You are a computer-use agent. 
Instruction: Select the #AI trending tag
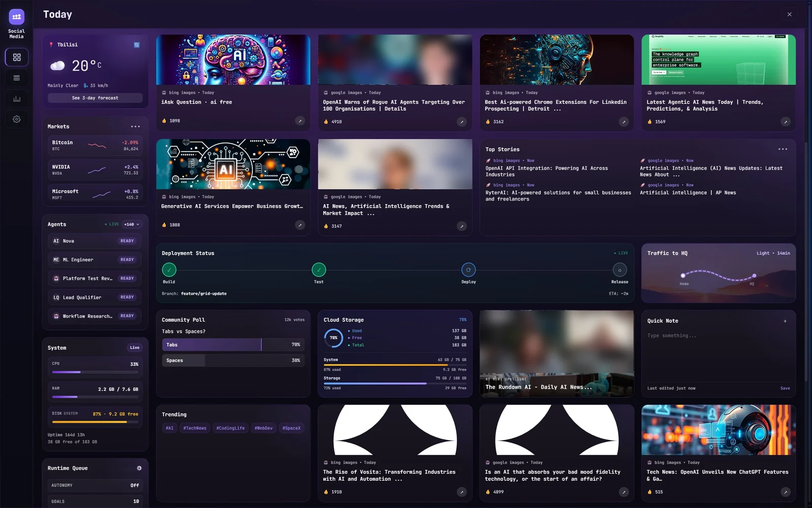click(x=170, y=428)
